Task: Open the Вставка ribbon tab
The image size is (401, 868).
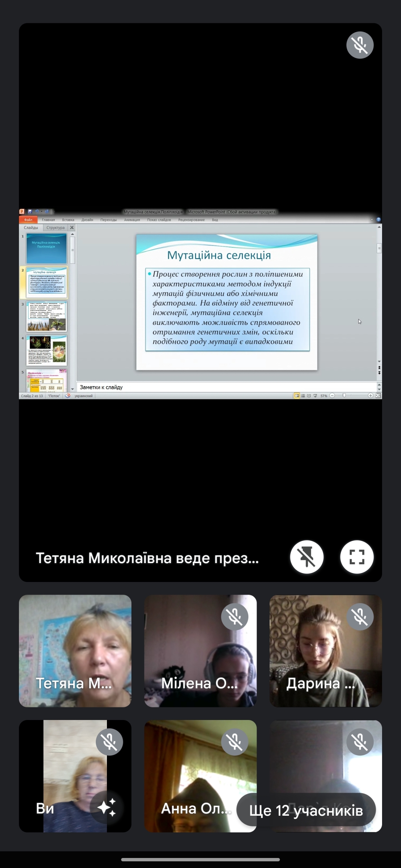Action: point(68,220)
